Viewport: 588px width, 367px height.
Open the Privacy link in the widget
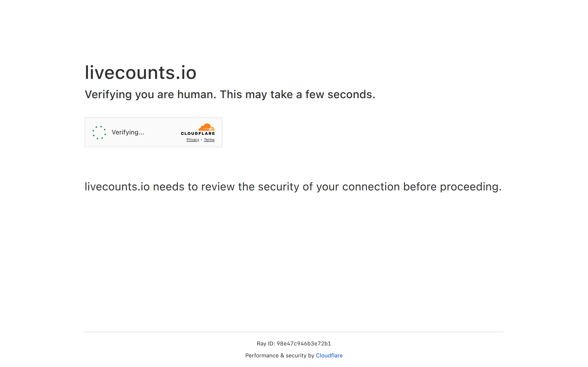(193, 139)
